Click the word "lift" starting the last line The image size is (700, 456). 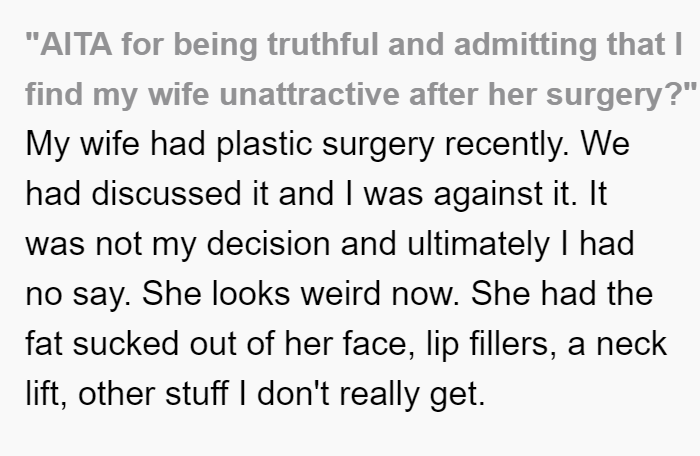tap(46, 394)
